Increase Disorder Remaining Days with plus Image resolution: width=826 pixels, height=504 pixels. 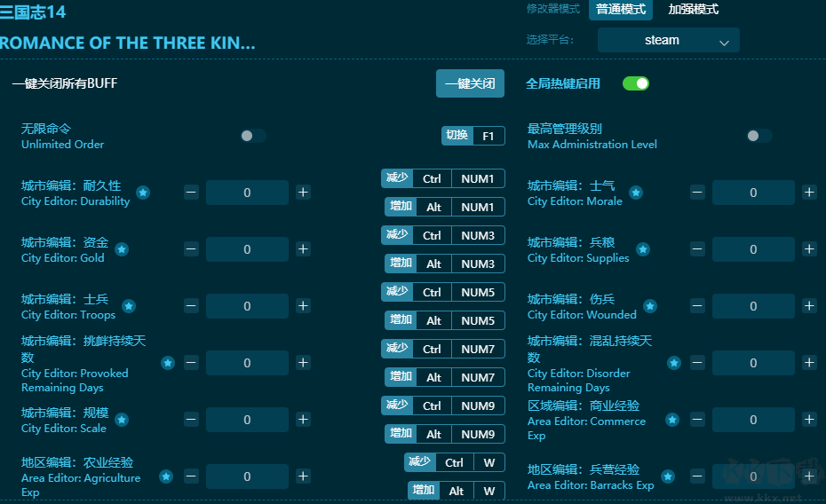(x=810, y=363)
